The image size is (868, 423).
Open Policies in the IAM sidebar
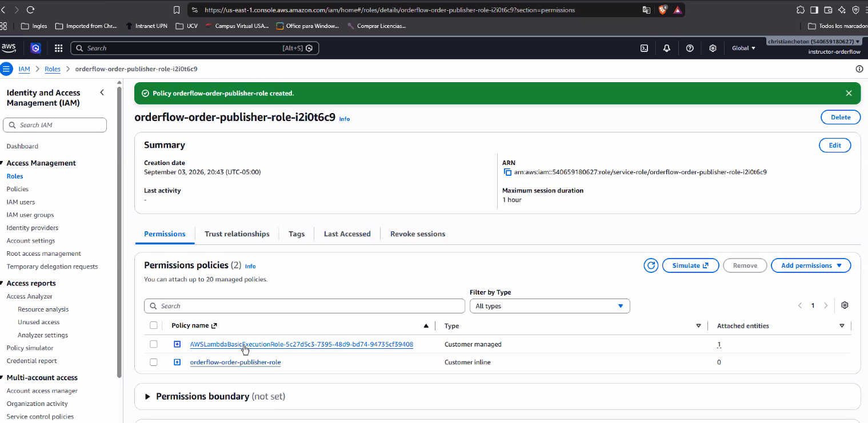point(18,189)
